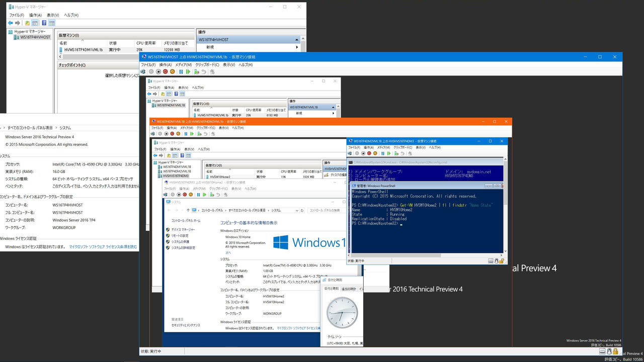This screenshot has height=362, width=644.
Task: Open マイクロソフト ソフトウェア ライセンス条項 link in host System panel
Action: pyautogui.click(x=103, y=247)
